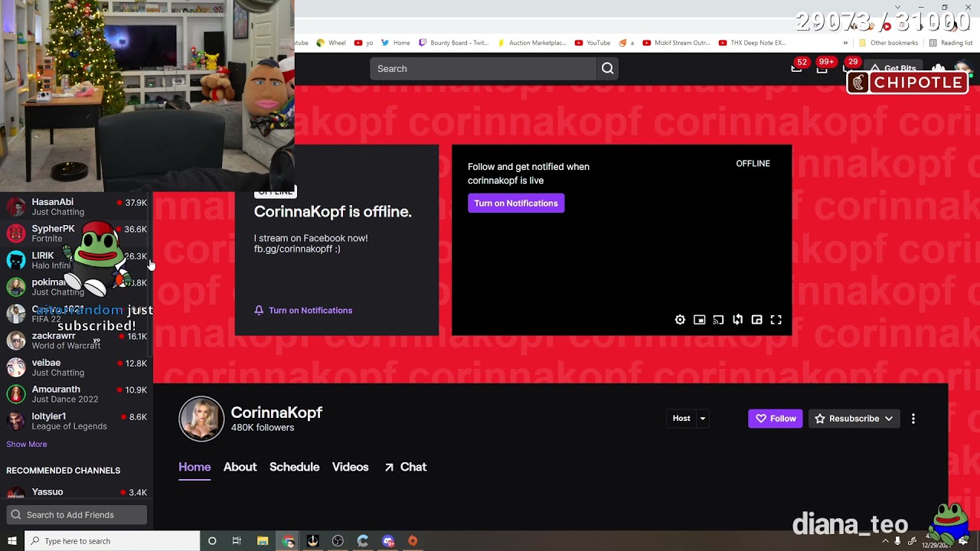The height and width of the screenshot is (551, 980).
Task: Open the THX Deep Note bookmark
Action: coord(752,43)
